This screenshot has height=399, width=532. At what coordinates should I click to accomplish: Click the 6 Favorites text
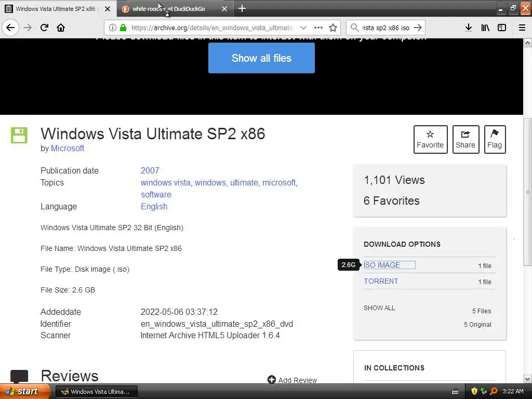pyautogui.click(x=392, y=201)
